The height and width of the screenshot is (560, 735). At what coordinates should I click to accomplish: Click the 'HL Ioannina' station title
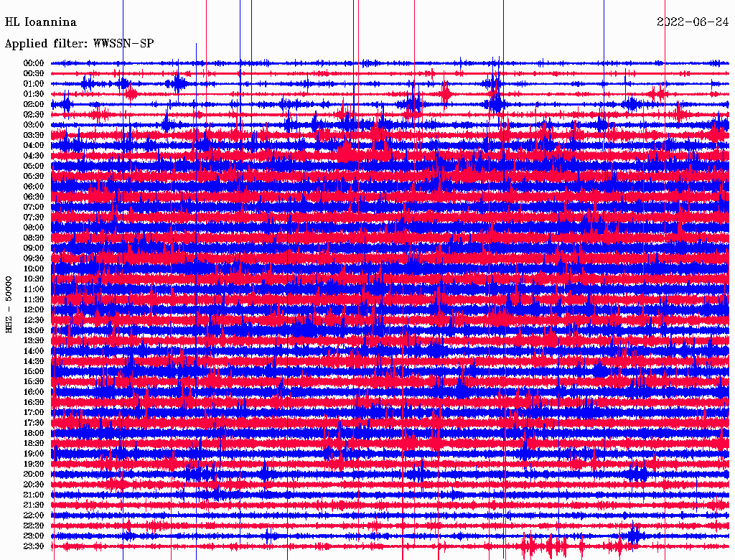tap(41, 22)
